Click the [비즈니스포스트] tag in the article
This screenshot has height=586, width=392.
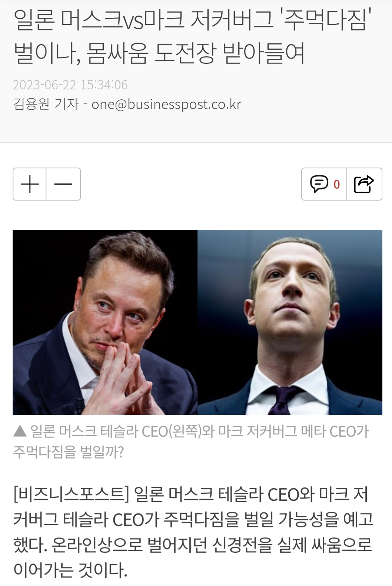tap(71, 494)
